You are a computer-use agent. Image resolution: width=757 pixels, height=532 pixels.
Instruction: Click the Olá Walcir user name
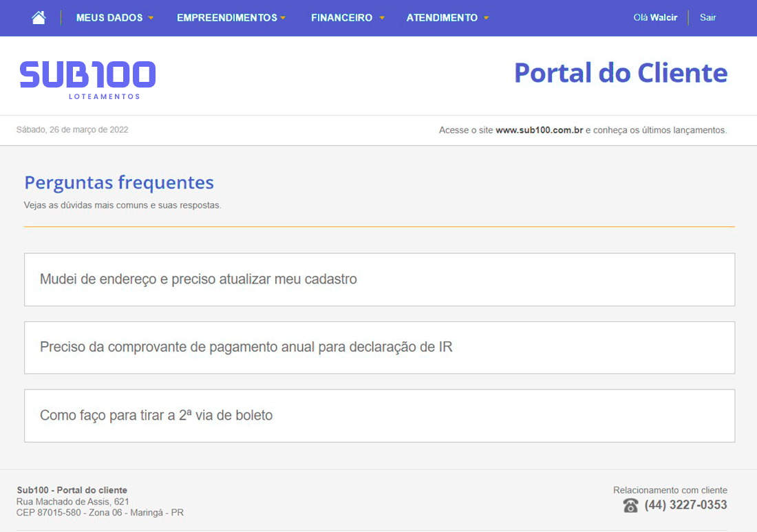pyautogui.click(x=654, y=17)
